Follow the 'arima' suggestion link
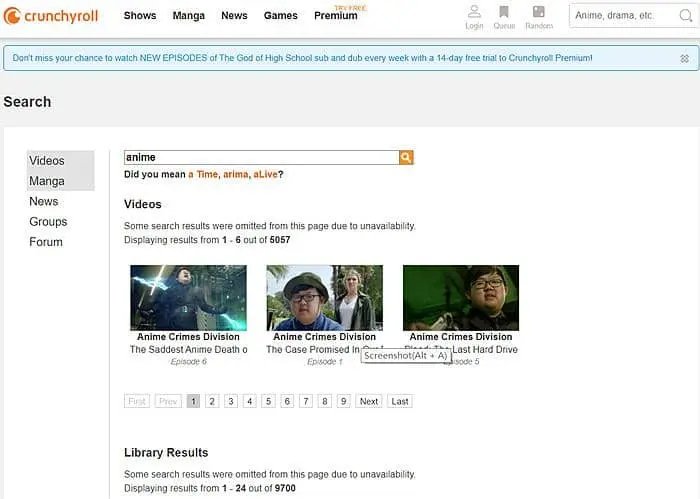Image resolution: width=700 pixels, height=499 pixels. 235,174
